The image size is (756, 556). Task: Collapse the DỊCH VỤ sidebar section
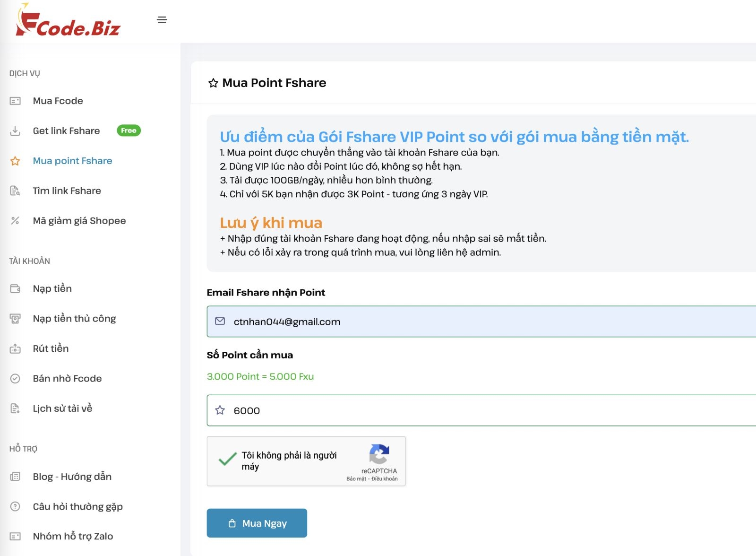click(x=24, y=73)
